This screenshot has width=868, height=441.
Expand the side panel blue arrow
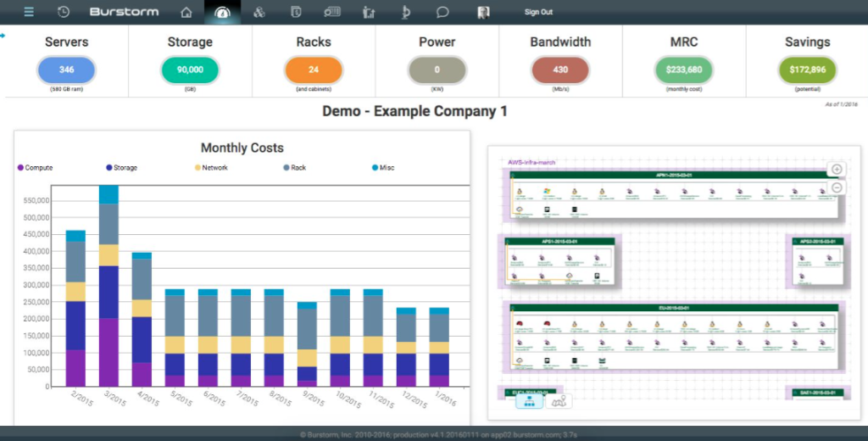click(3, 35)
